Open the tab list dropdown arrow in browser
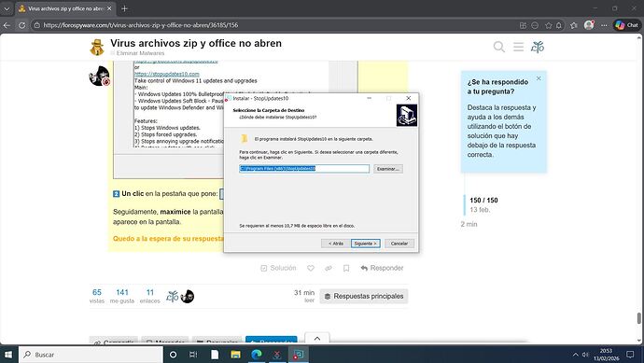The width and height of the screenshot is (644, 363). tap(7, 8)
